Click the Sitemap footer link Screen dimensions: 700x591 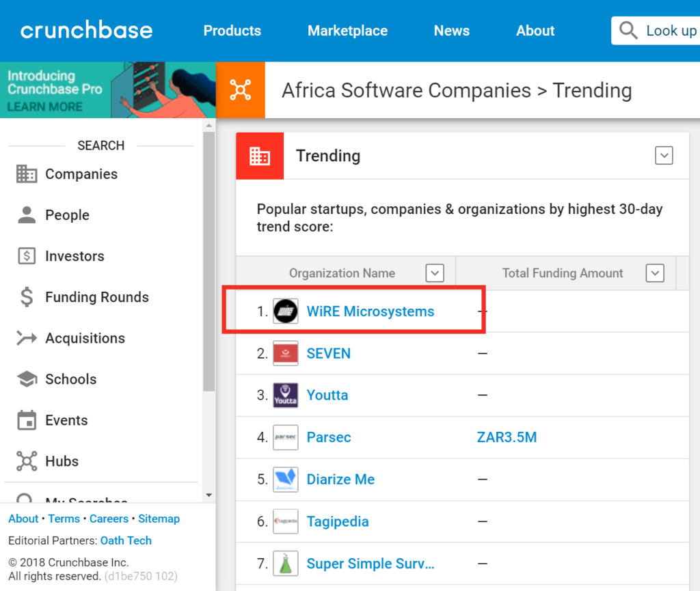coord(159,519)
